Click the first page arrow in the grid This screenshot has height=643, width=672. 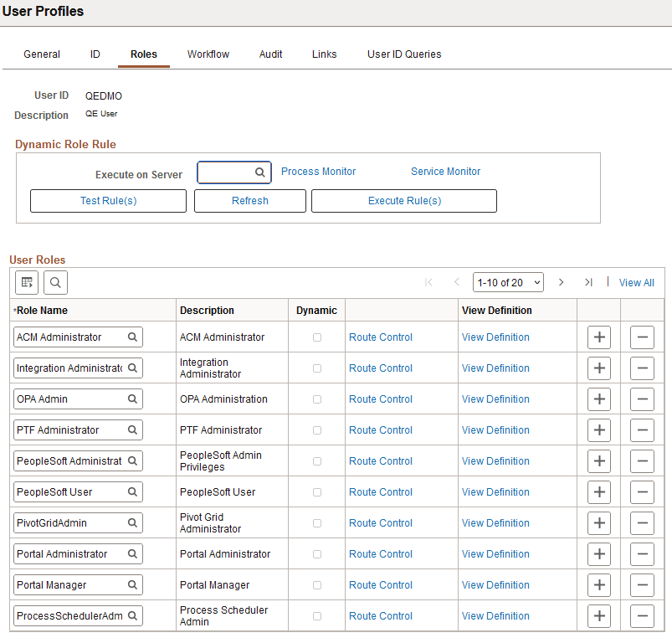coord(428,282)
